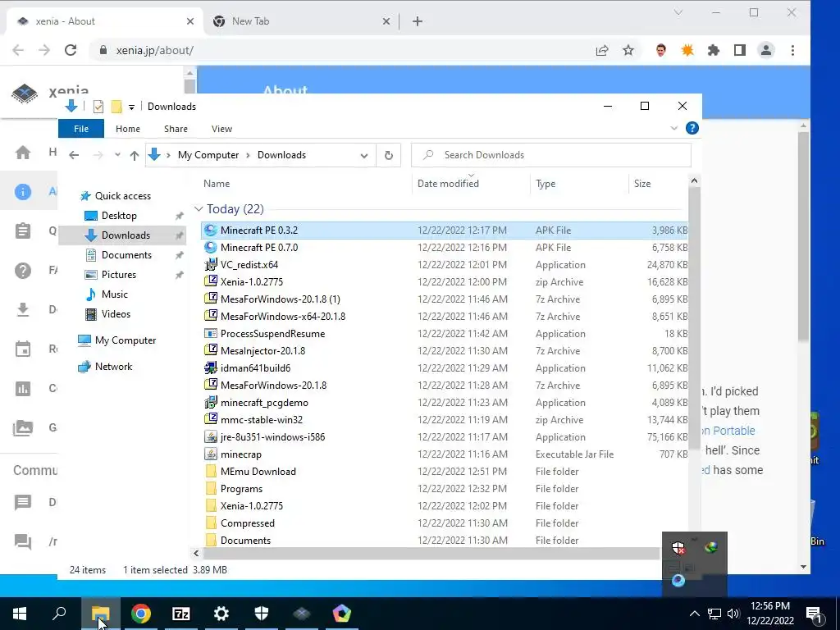Open the Home ribbon tab
The height and width of the screenshot is (630, 840).
click(x=127, y=129)
